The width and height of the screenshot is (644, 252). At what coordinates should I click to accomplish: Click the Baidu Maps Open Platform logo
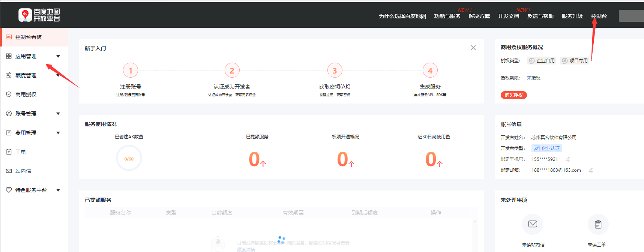39,15
